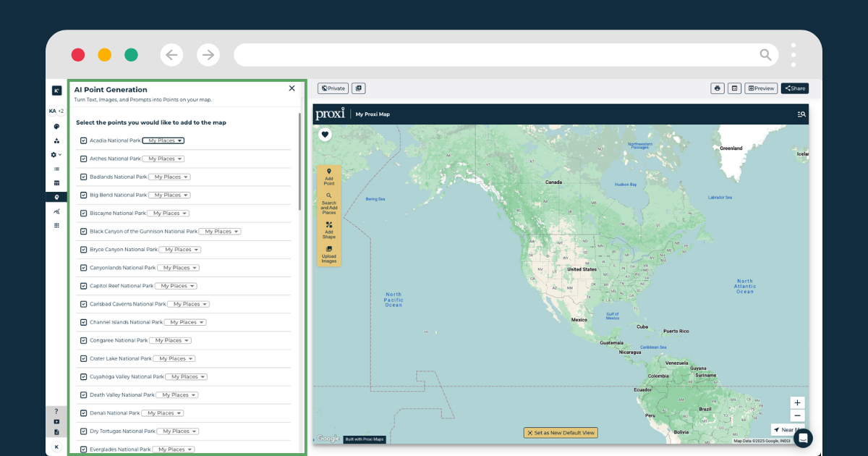Click the Share button

pyautogui.click(x=795, y=88)
